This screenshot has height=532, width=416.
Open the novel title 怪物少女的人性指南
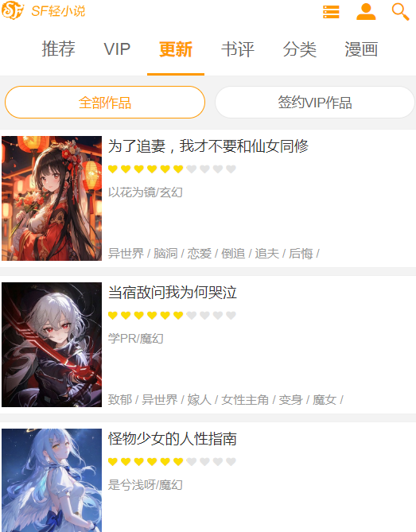click(x=173, y=438)
